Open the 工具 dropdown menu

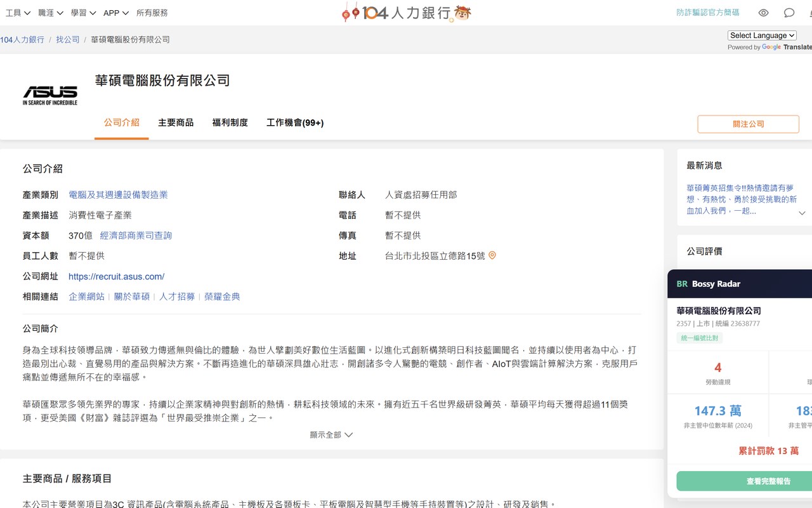[x=18, y=13]
